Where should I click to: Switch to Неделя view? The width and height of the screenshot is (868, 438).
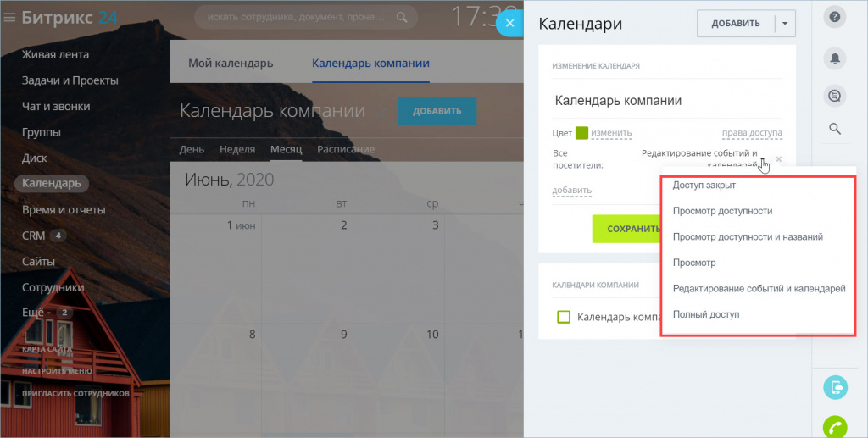tap(237, 149)
